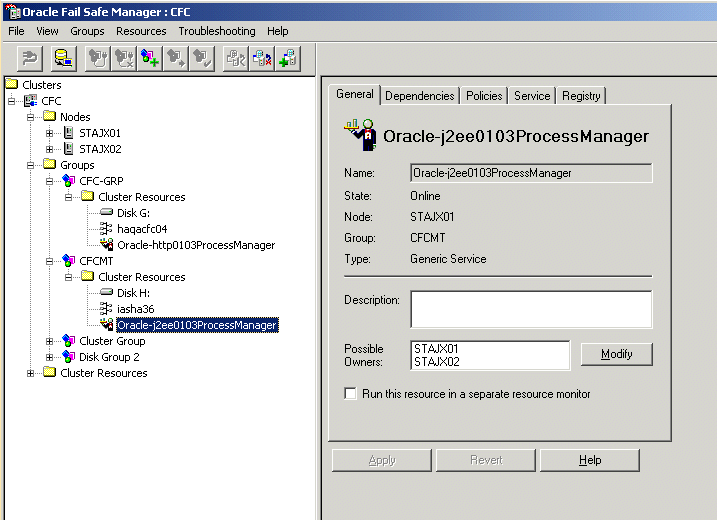Click the STAJX01 node server icon
The image size is (717, 520).
point(69,133)
